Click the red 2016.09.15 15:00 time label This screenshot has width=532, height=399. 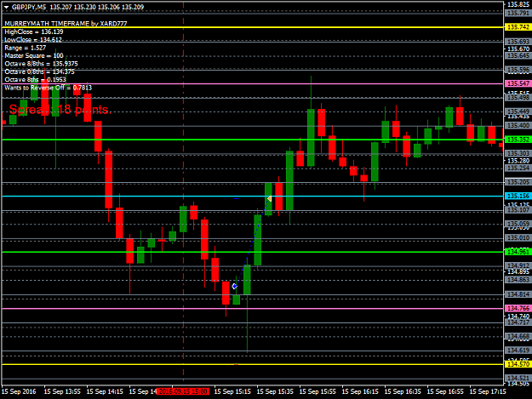[x=183, y=391]
